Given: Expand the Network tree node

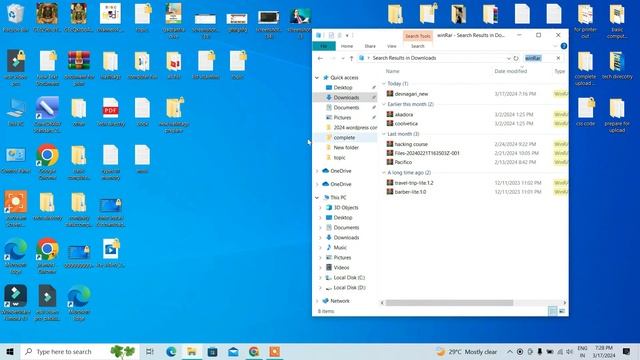Looking at the screenshot, I should coord(317,301).
